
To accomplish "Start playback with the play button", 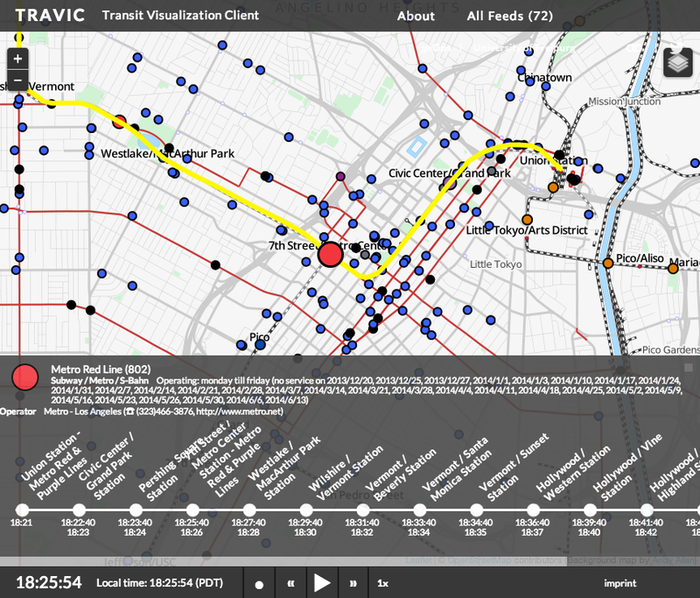I will click(321, 583).
